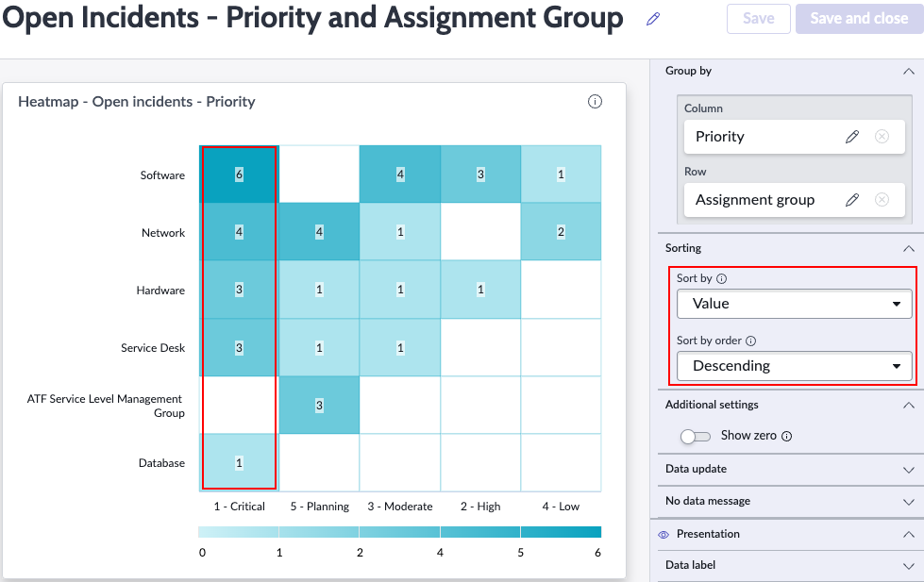Click the Save and close button
The height and width of the screenshot is (582, 924).
coord(859,19)
